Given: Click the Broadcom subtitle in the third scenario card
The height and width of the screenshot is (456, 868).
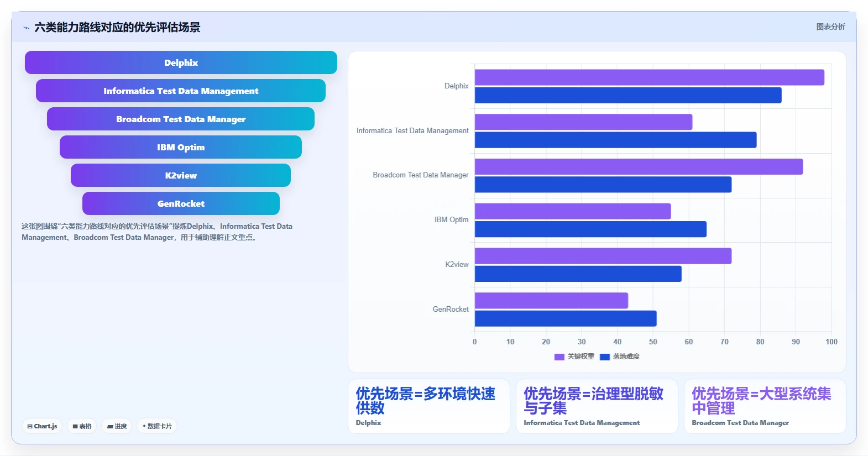Looking at the screenshot, I should pyautogui.click(x=740, y=423).
